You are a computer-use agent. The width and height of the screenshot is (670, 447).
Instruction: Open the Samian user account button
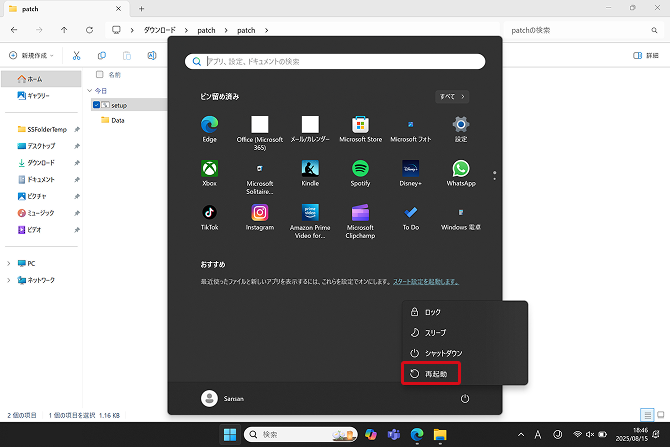223,399
